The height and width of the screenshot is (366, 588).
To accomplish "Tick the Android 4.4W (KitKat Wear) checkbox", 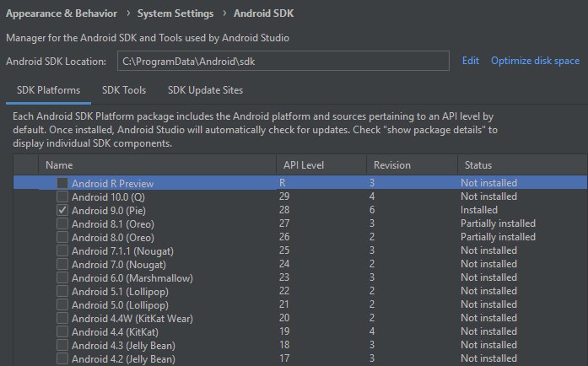I will click(x=62, y=319).
